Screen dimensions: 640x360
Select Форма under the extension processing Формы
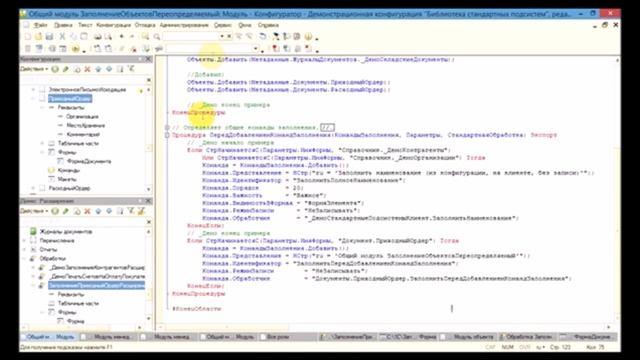pyautogui.click(x=76, y=321)
